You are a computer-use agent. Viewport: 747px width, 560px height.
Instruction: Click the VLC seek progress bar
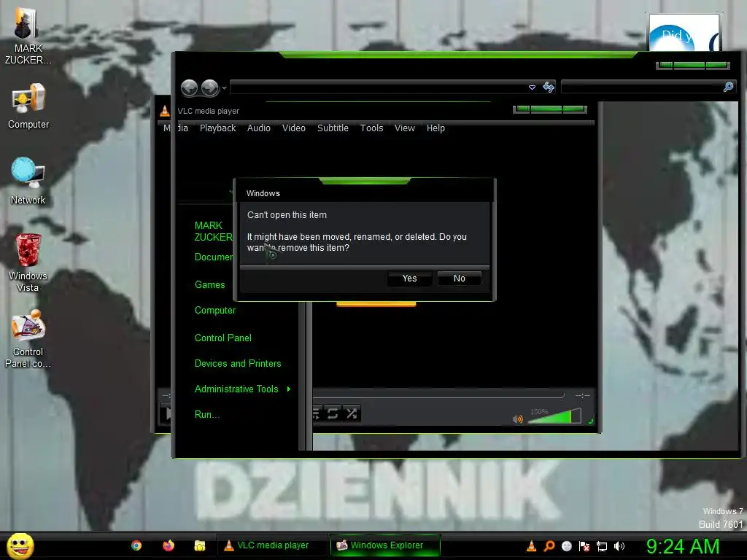tap(438, 394)
